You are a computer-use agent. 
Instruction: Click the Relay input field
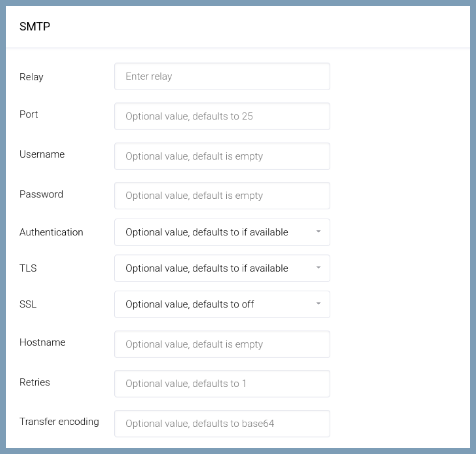click(222, 77)
